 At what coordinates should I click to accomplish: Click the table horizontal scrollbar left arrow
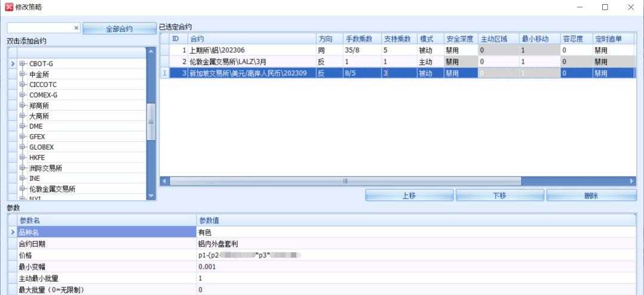tap(165, 181)
